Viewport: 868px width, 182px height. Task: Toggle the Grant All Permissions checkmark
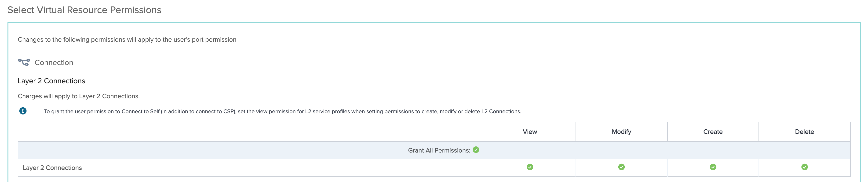[476, 150]
